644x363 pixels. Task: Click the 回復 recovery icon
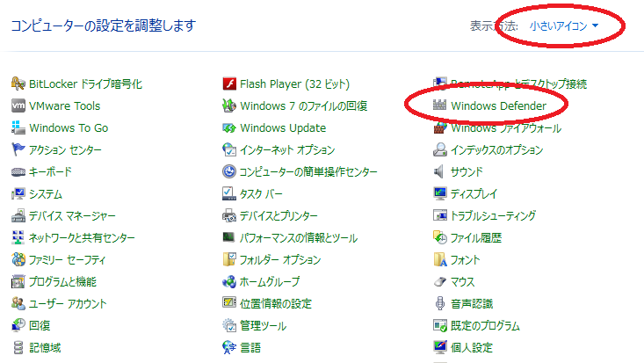pos(18,325)
